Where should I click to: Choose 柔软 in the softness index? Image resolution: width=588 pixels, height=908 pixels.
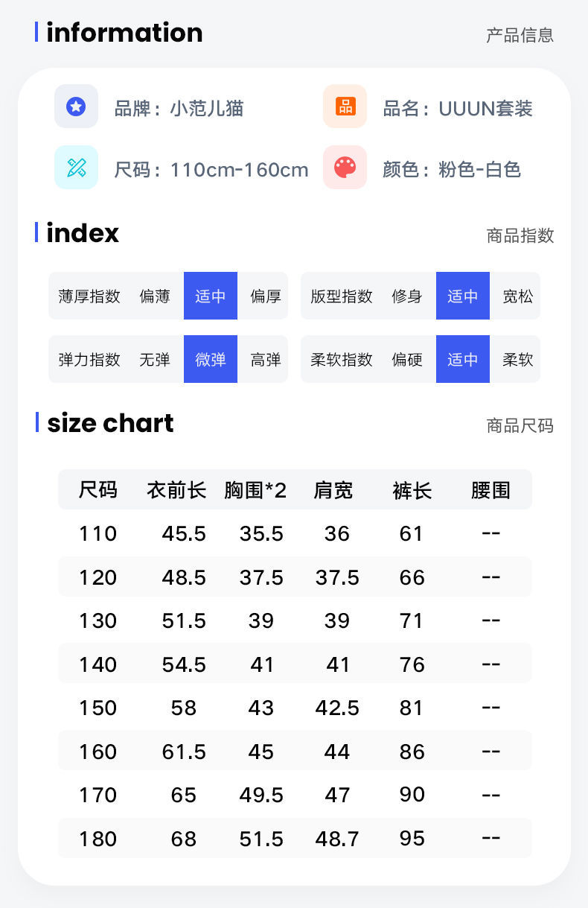coord(518,360)
